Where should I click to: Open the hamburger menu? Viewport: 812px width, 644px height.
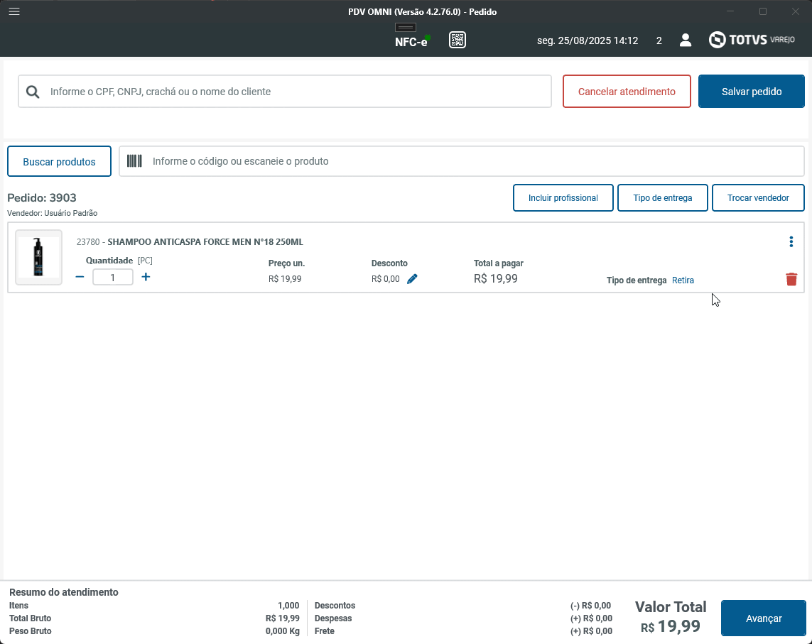click(x=14, y=11)
